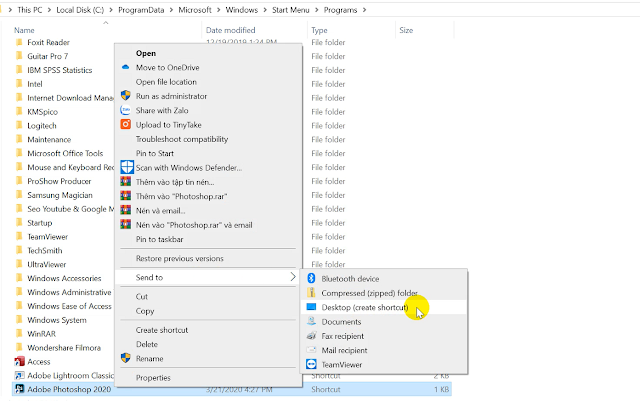Click WinRAR icon next to Thêm vào "Photoshop.rar"
The image size is (640, 401).
125,196
